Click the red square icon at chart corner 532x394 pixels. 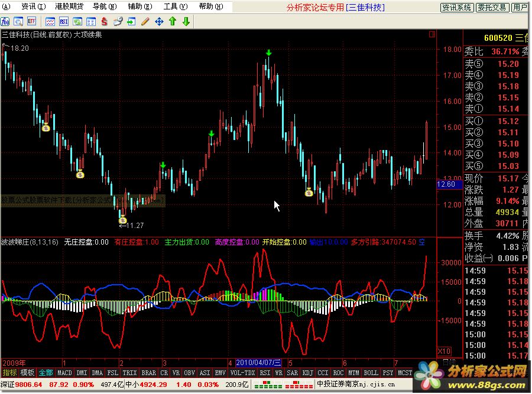(432, 34)
